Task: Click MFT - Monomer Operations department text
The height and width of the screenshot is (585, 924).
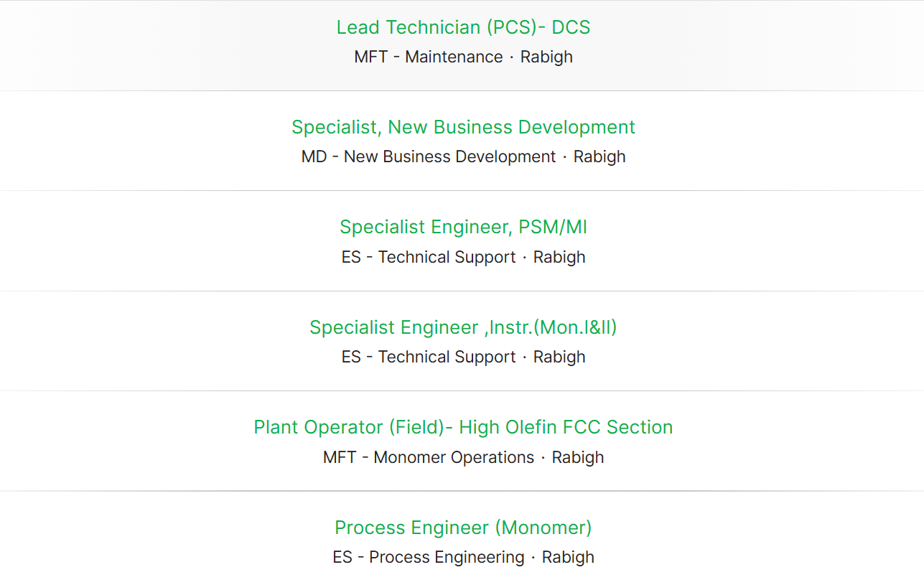Action: tap(429, 457)
